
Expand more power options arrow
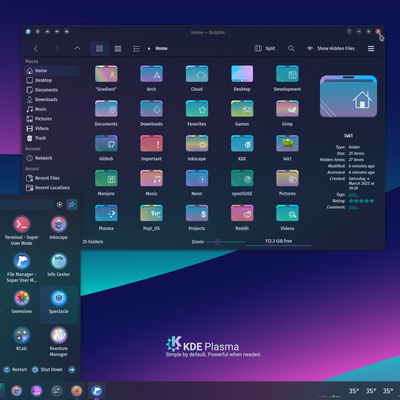(72, 370)
